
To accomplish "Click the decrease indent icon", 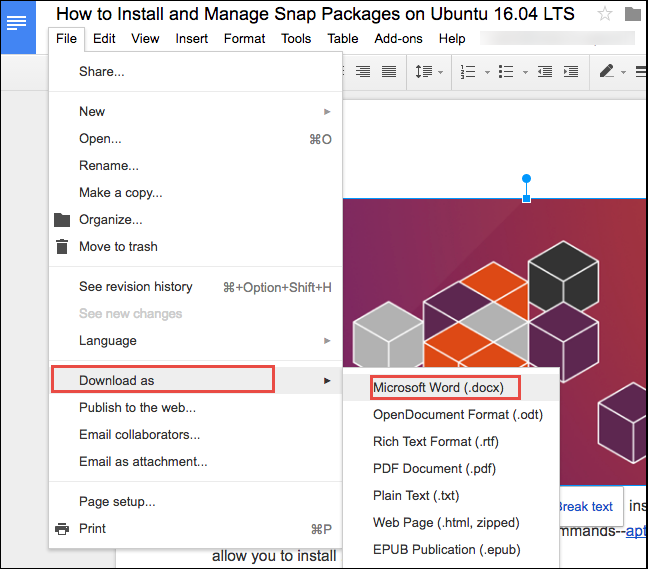I will coord(545,72).
